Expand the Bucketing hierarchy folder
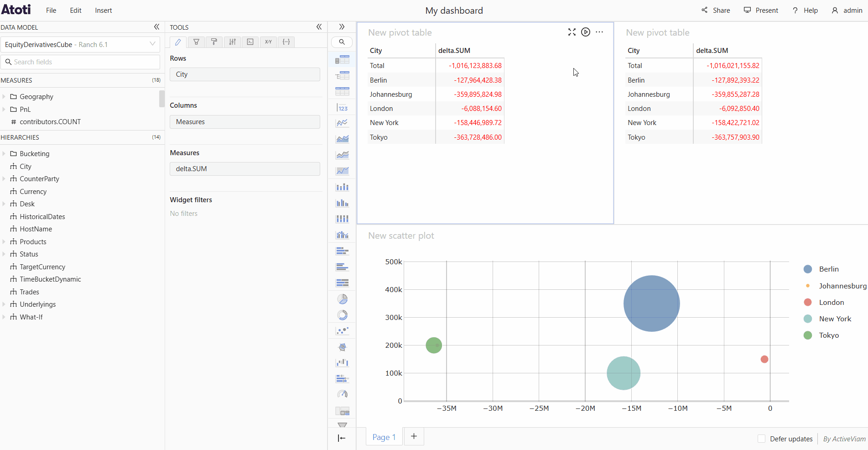Viewport: 868px width, 450px height. pyautogui.click(x=4, y=154)
